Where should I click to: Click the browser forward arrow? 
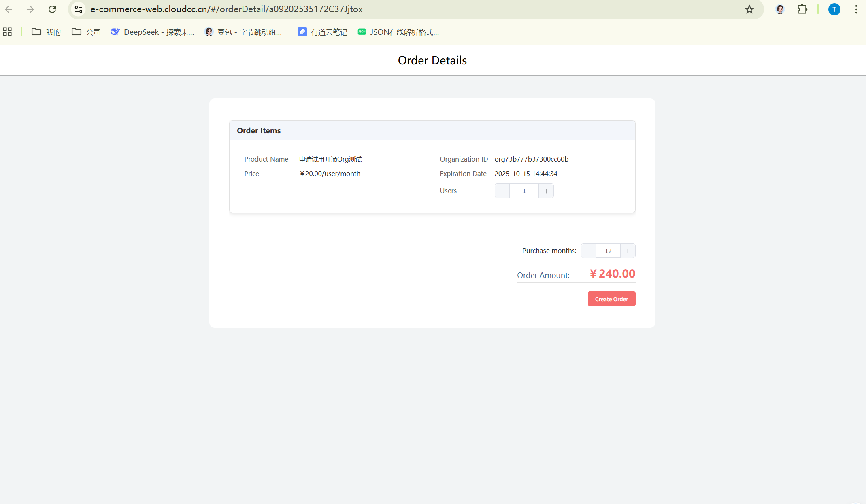pos(30,9)
